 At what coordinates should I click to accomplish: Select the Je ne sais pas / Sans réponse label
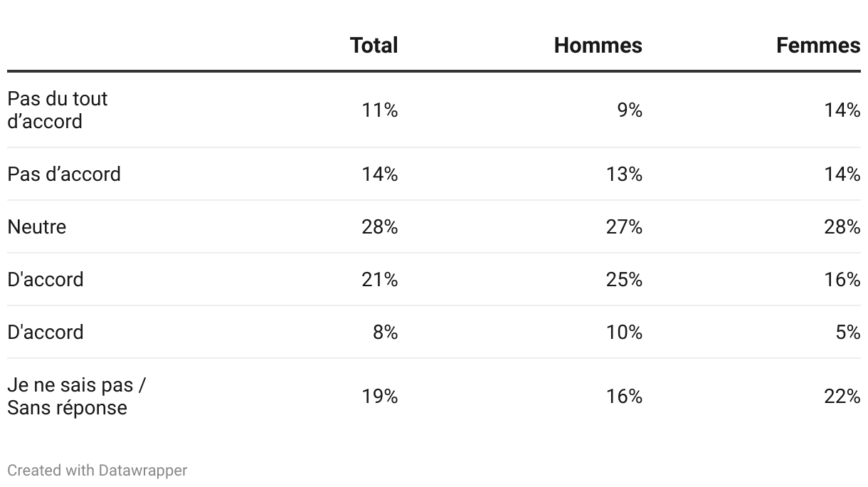(77, 396)
